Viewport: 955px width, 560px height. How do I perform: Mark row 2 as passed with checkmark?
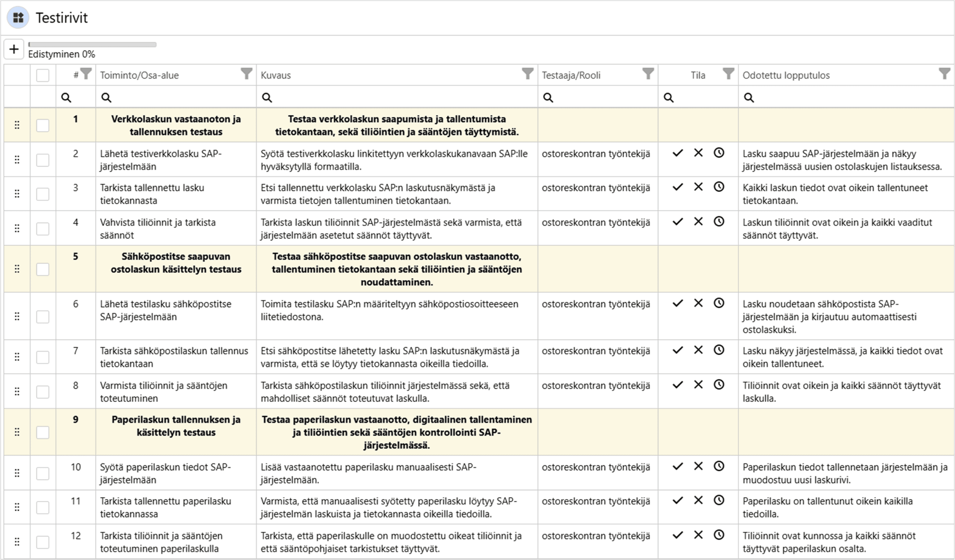click(677, 153)
